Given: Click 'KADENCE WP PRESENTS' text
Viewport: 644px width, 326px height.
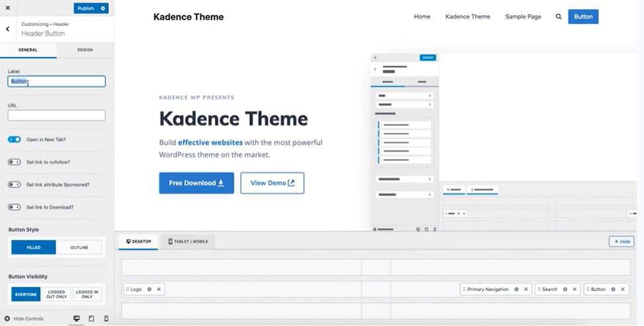Looking at the screenshot, I should 197,97.
